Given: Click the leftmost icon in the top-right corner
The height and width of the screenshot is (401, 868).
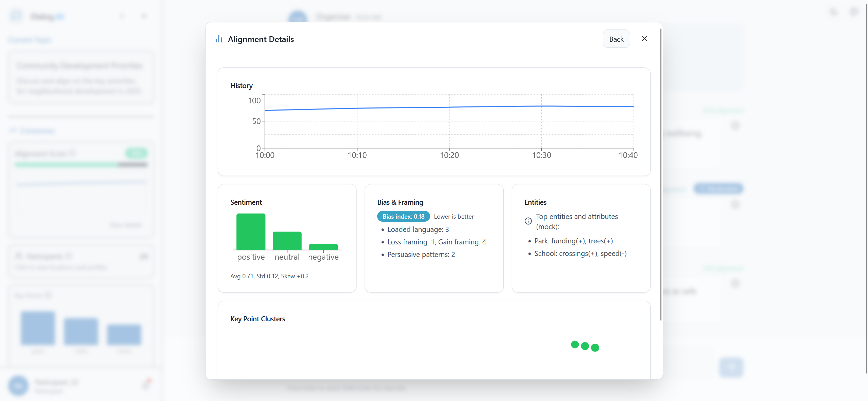Looking at the screenshot, I should pyautogui.click(x=833, y=12).
